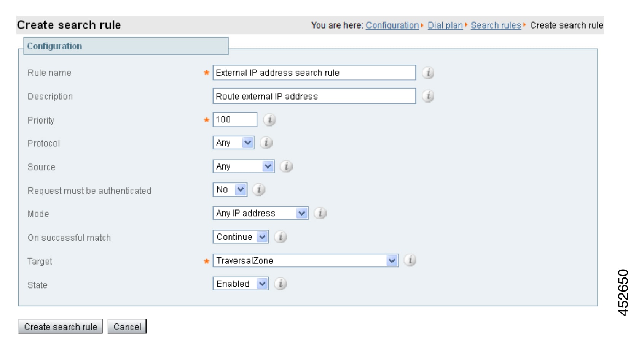Open the State Enabled dropdown
Image resolution: width=644 pixels, height=352 pixels.
click(x=241, y=284)
